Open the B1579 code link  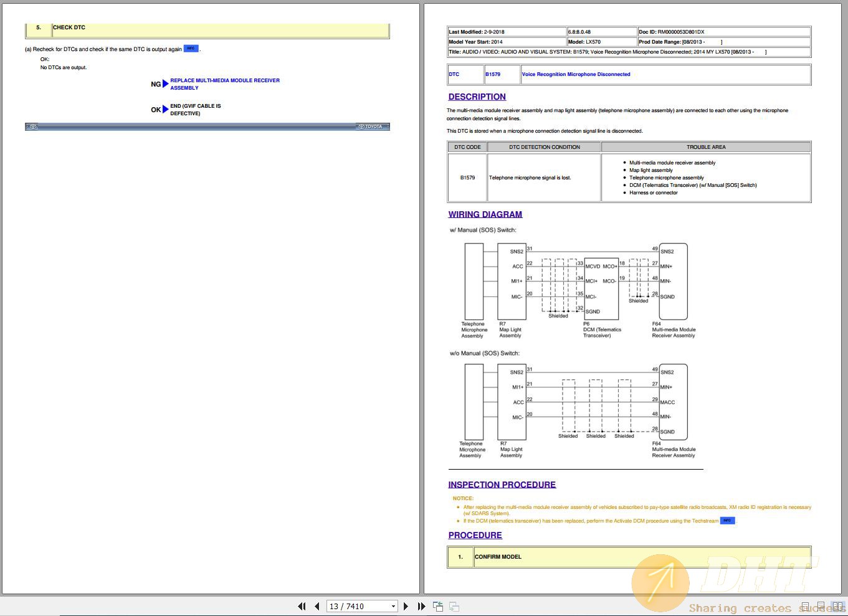pyautogui.click(x=493, y=74)
